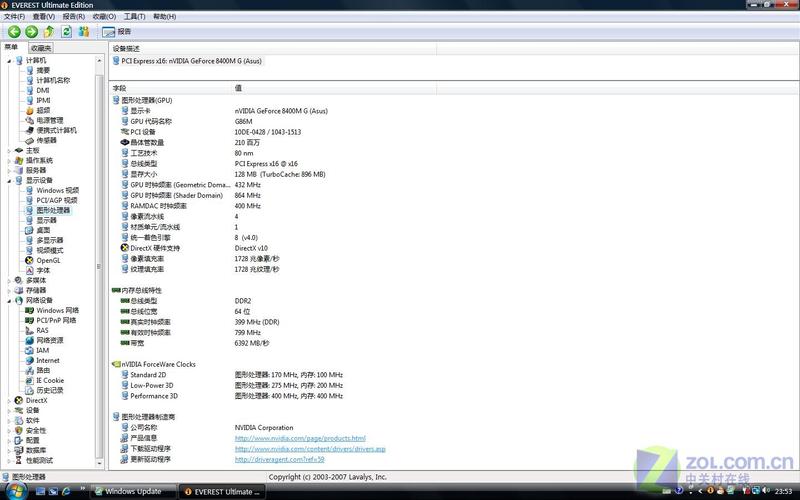Select the 安全性 tree item
This screenshot has height=500, width=800.
pyautogui.click(x=36, y=431)
